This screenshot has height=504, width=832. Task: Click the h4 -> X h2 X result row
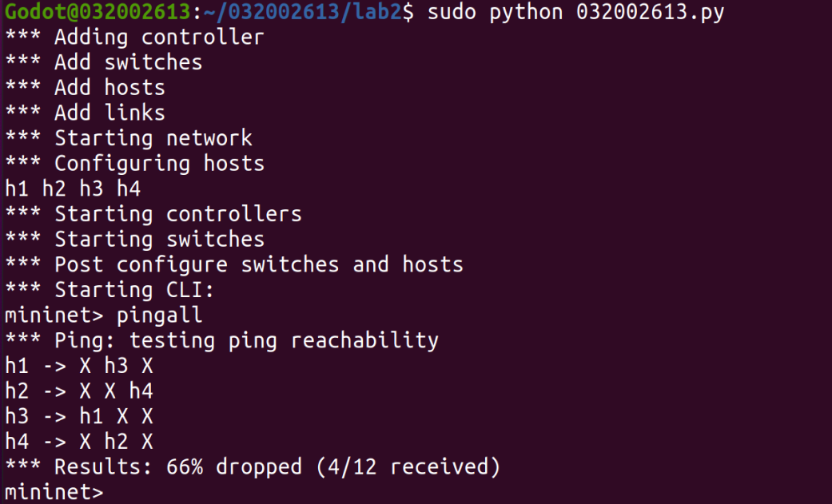(78, 442)
